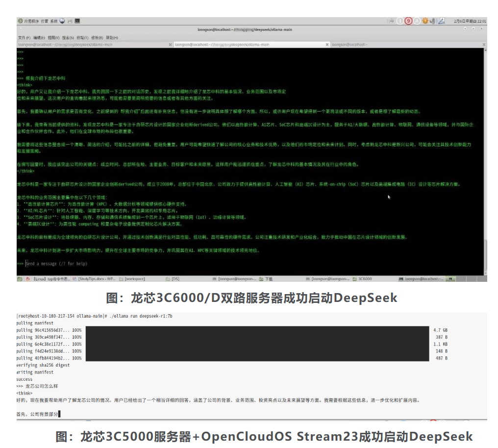Click the closing </think> tag in terminal
The height and width of the screenshot is (448, 498).
coord(25,171)
